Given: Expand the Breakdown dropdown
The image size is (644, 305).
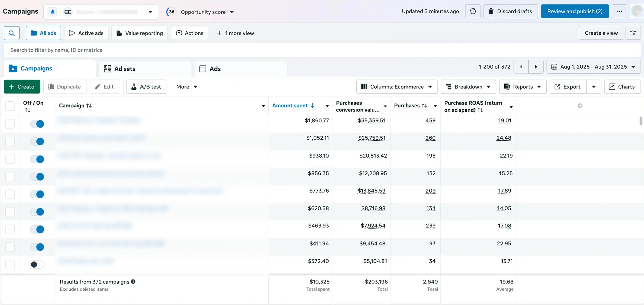Looking at the screenshot, I should point(468,87).
